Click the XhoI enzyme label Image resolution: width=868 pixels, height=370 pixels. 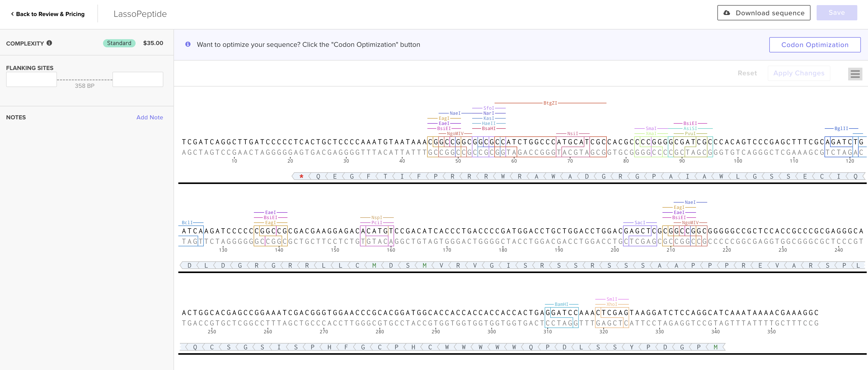(x=612, y=304)
